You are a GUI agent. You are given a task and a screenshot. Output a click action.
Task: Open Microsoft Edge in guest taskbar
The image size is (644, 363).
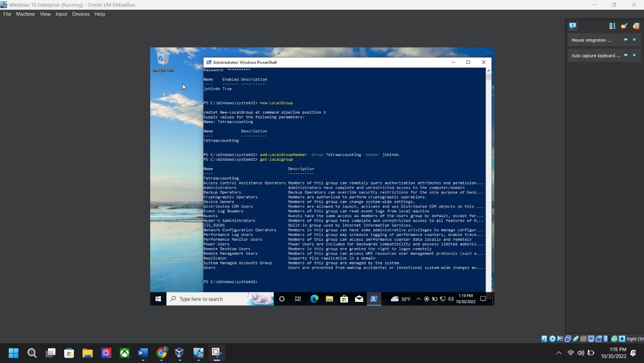point(314,299)
